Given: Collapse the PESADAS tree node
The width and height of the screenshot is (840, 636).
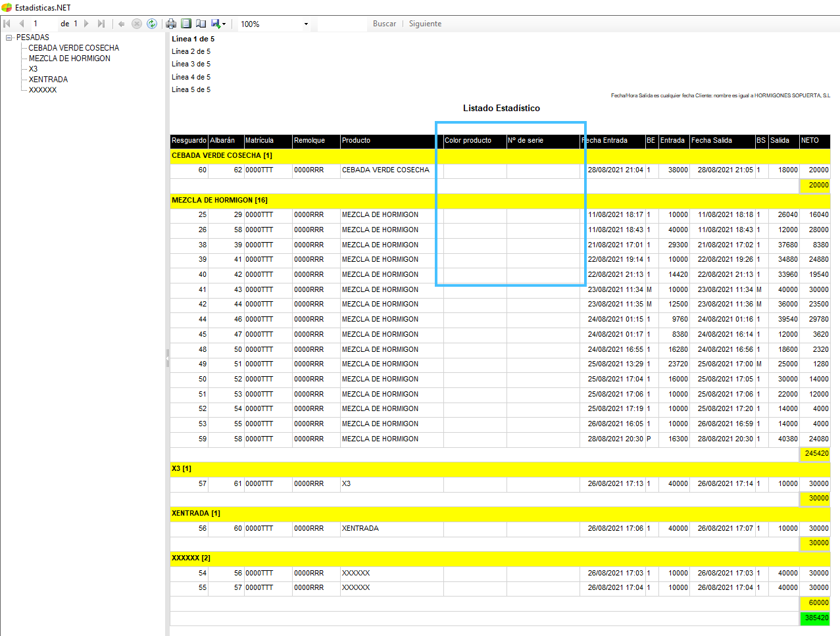Looking at the screenshot, I should [x=9, y=37].
